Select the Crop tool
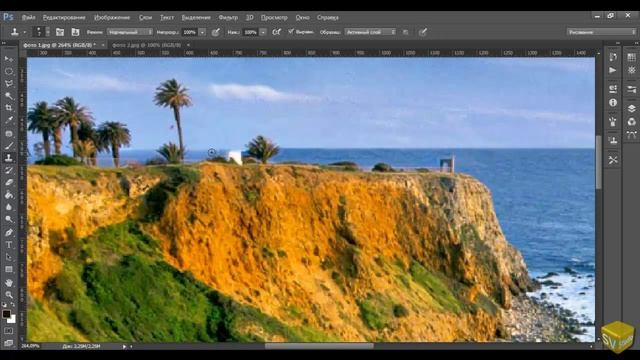The height and width of the screenshot is (360, 640). [9, 108]
